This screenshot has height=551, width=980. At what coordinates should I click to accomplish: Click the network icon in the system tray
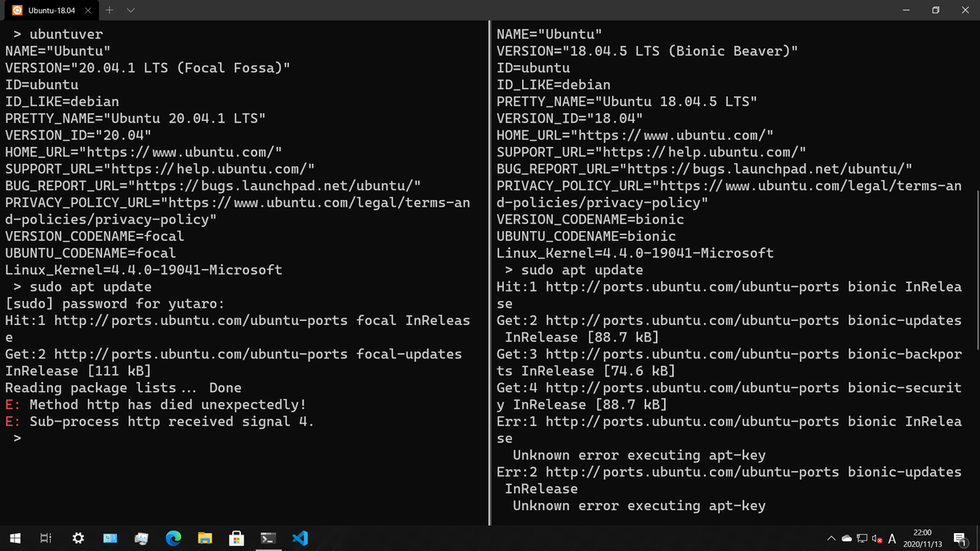click(x=862, y=538)
